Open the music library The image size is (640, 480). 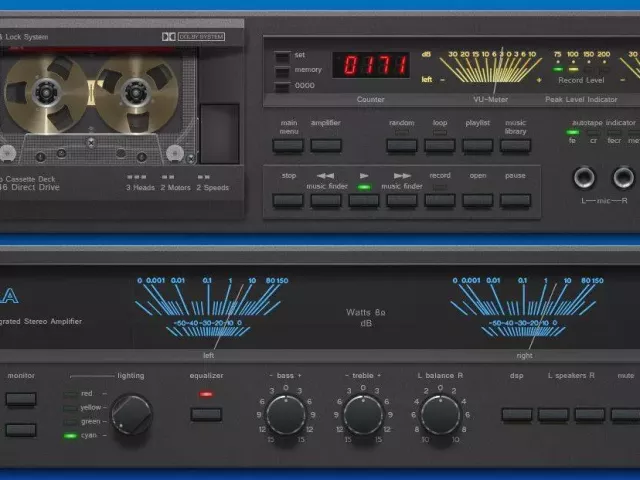pyautogui.click(x=515, y=145)
